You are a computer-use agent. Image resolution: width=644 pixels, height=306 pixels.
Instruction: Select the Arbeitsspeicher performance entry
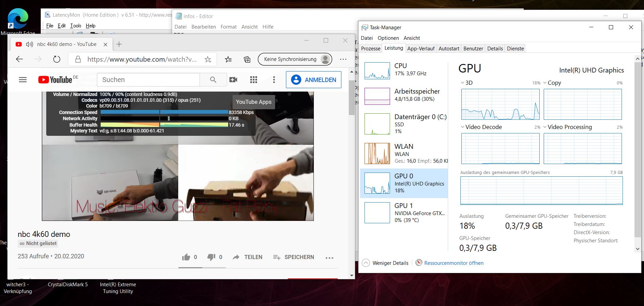(x=404, y=96)
